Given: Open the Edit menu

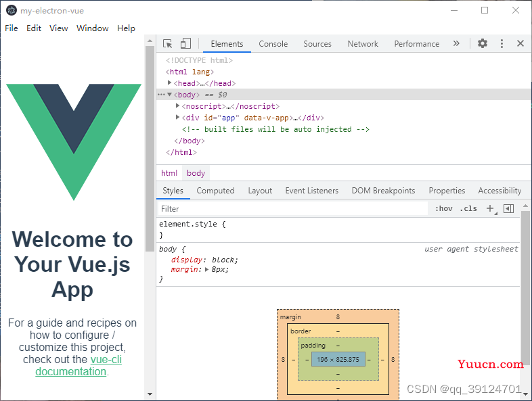Looking at the screenshot, I should [34, 28].
